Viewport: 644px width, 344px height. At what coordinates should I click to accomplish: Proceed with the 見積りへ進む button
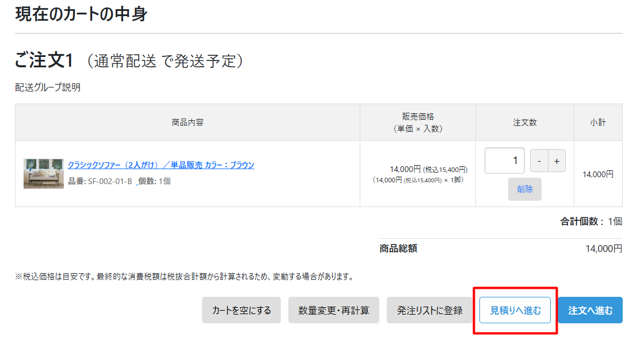(x=515, y=311)
